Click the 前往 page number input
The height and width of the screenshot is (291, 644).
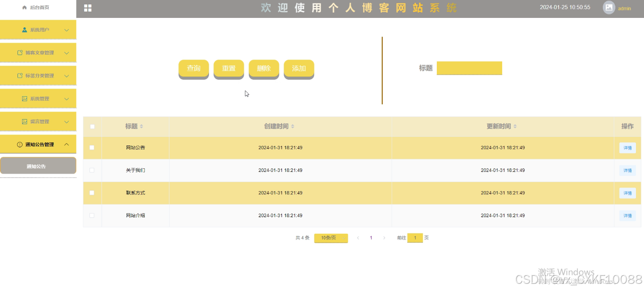(415, 238)
